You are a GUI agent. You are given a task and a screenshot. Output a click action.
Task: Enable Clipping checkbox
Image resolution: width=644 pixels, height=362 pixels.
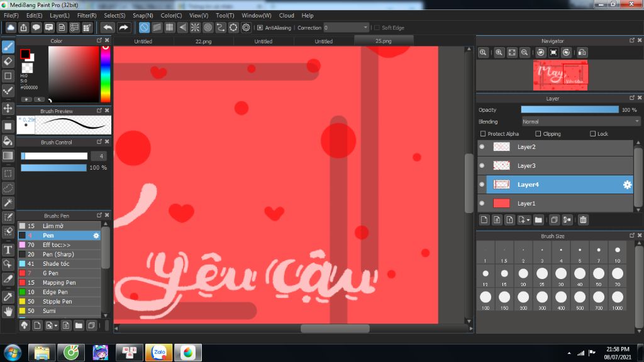[538, 134]
